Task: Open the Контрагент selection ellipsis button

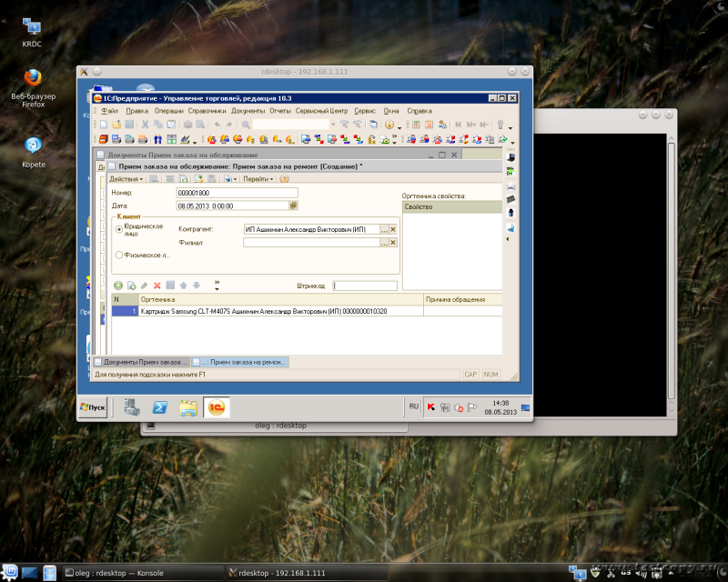Action: [384, 229]
